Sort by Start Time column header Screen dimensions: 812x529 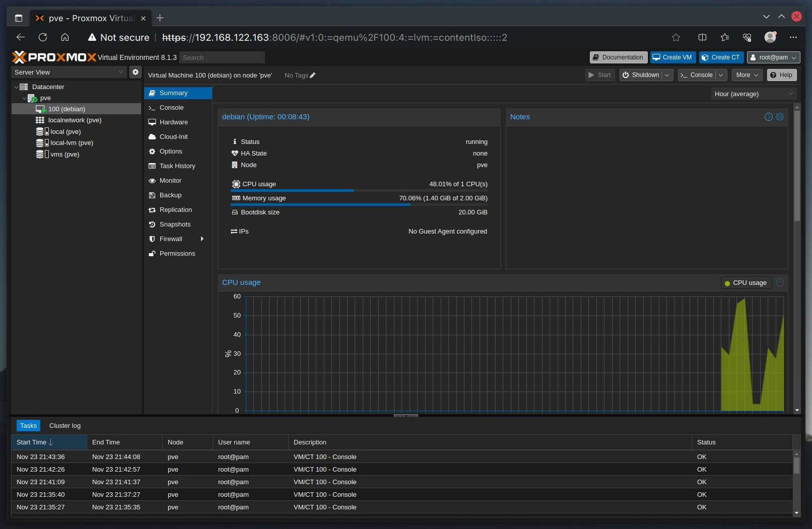point(49,442)
